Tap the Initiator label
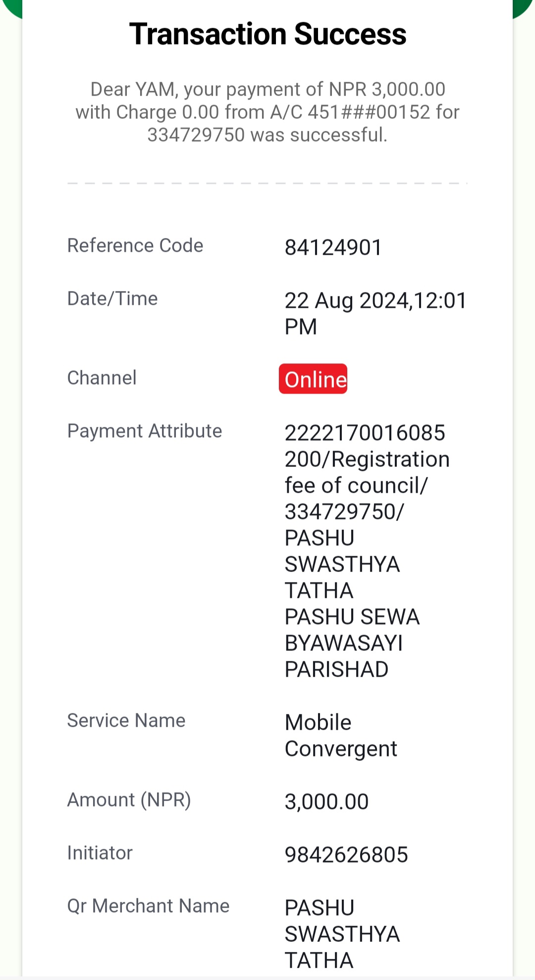Screen dimensions: 535x980 100,853
